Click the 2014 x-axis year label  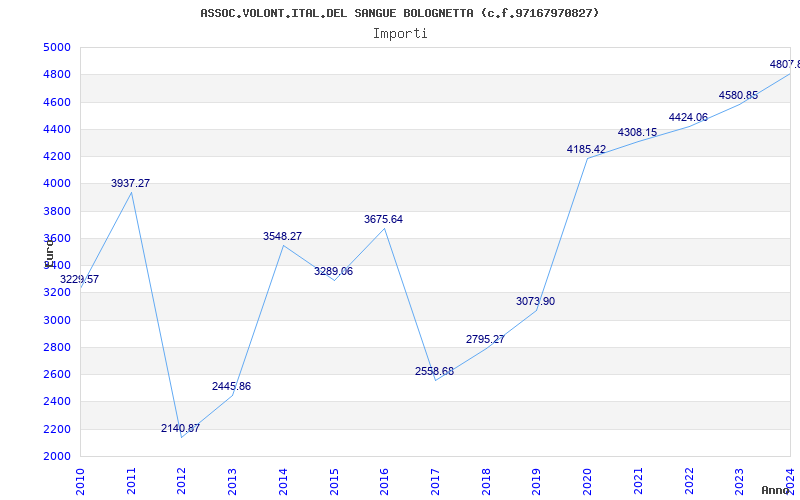pyautogui.click(x=283, y=481)
